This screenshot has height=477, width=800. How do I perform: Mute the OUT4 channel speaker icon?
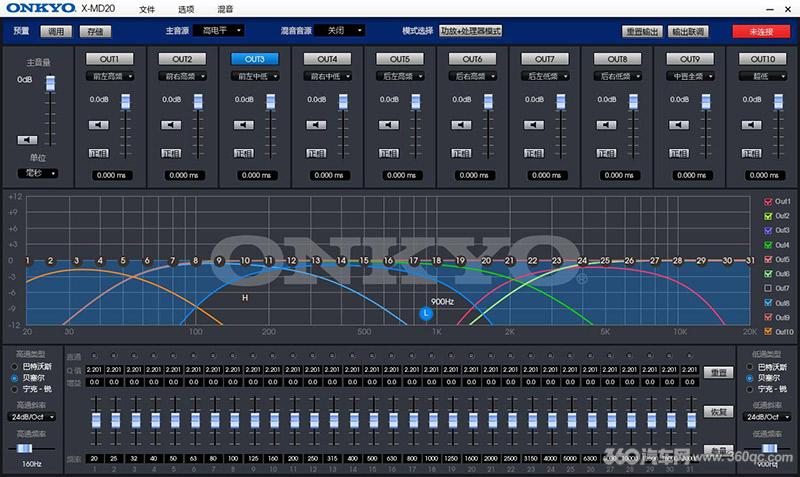point(316,125)
